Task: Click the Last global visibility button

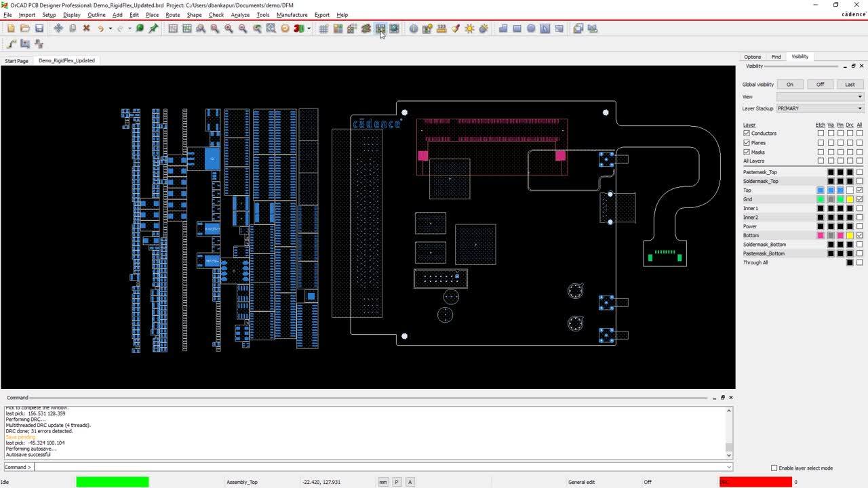Action: pos(850,85)
